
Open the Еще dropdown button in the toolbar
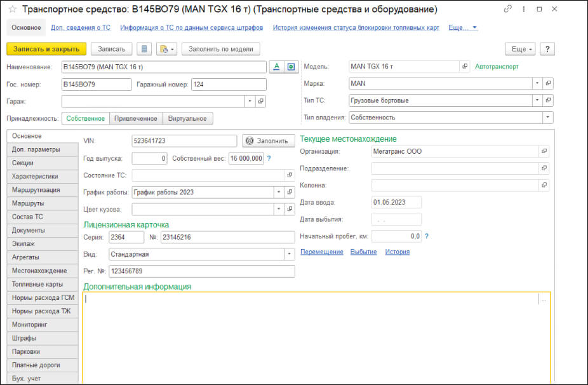[x=520, y=49]
